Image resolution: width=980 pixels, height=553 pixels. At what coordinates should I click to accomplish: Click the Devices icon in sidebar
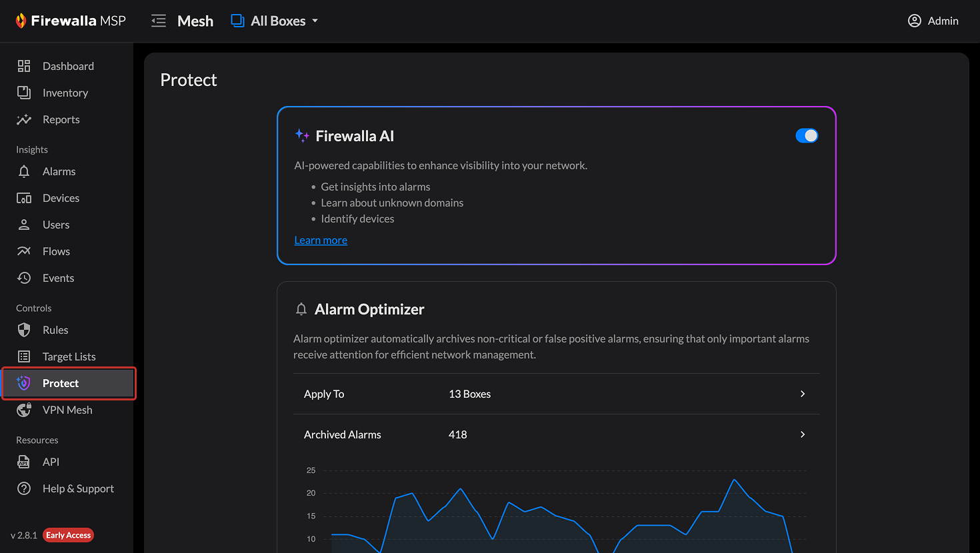point(24,198)
